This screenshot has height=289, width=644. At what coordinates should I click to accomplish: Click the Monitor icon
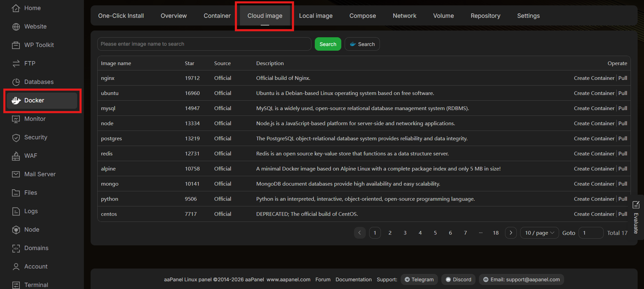coord(16,119)
